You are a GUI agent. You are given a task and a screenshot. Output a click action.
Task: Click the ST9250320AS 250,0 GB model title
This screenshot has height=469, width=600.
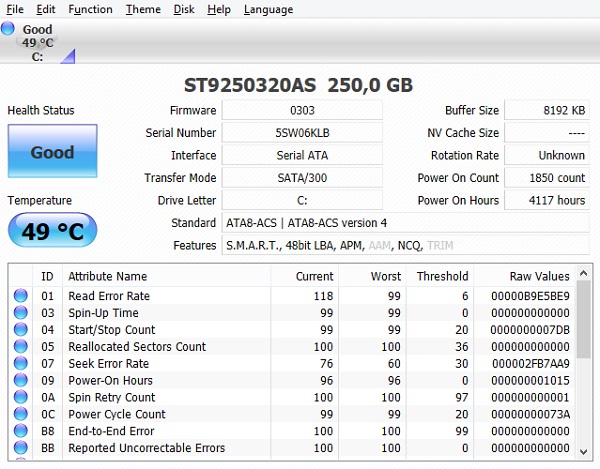point(298,85)
